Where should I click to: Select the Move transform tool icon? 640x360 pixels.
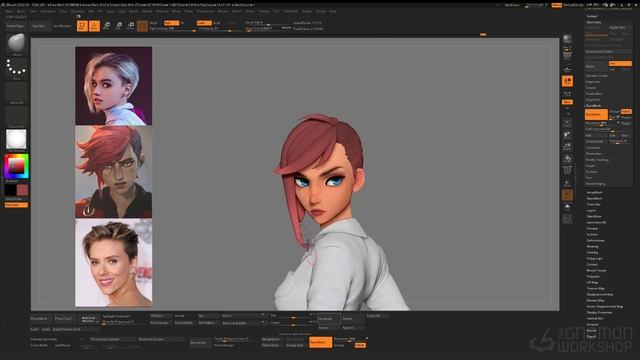[x=107, y=26]
